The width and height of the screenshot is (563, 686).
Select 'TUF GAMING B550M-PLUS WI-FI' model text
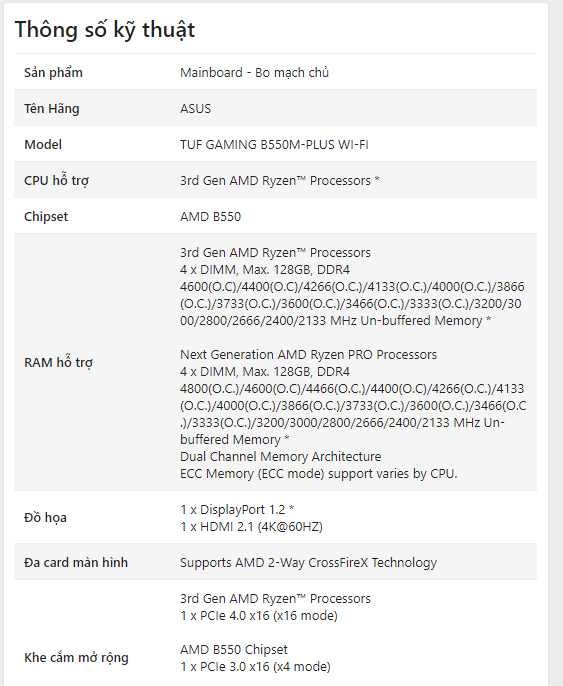pos(274,144)
